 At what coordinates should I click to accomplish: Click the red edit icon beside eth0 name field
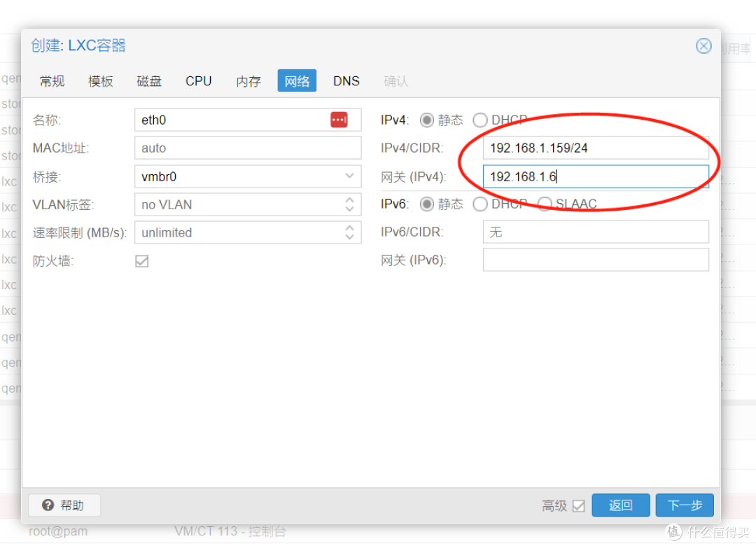[339, 120]
